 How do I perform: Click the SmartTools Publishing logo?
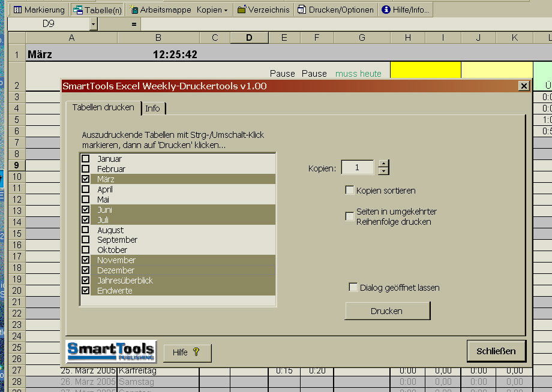click(x=111, y=351)
